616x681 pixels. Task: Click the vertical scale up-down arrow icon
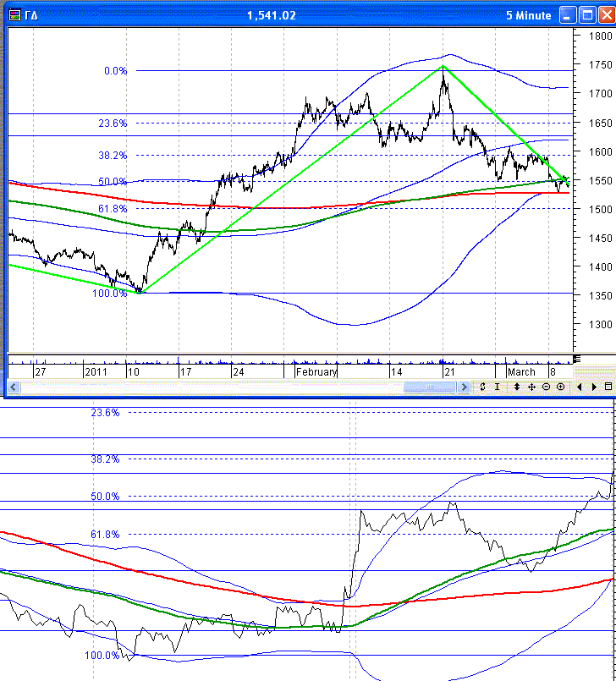[516, 387]
